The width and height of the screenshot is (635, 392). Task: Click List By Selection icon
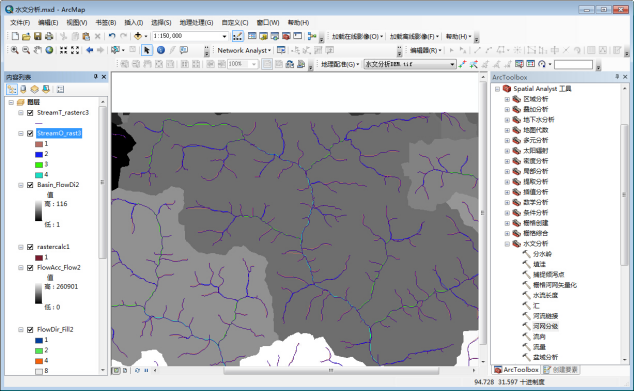tap(46, 89)
